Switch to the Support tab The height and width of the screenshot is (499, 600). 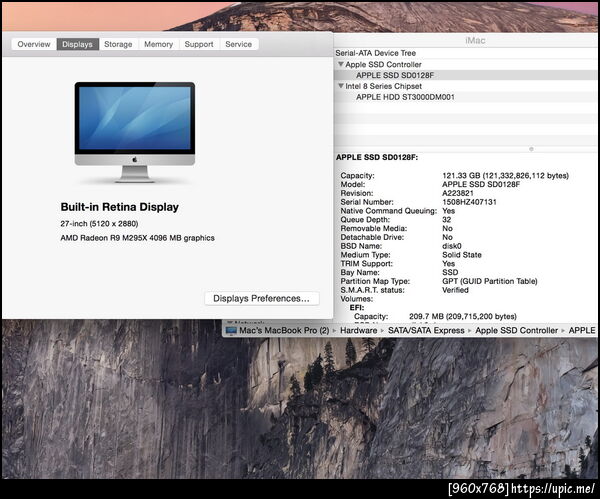(199, 44)
